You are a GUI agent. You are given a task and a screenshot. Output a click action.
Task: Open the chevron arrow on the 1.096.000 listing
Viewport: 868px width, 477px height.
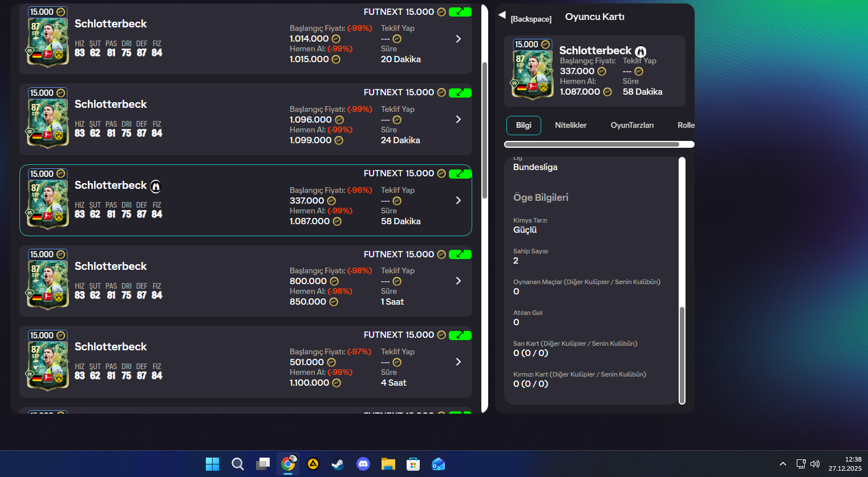pos(459,119)
